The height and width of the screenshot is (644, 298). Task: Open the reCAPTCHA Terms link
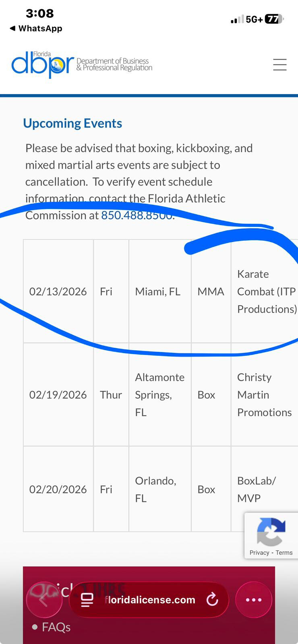tap(284, 553)
